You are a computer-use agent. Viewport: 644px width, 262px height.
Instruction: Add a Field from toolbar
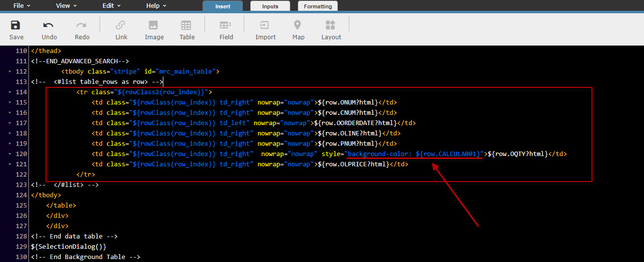coord(226,26)
